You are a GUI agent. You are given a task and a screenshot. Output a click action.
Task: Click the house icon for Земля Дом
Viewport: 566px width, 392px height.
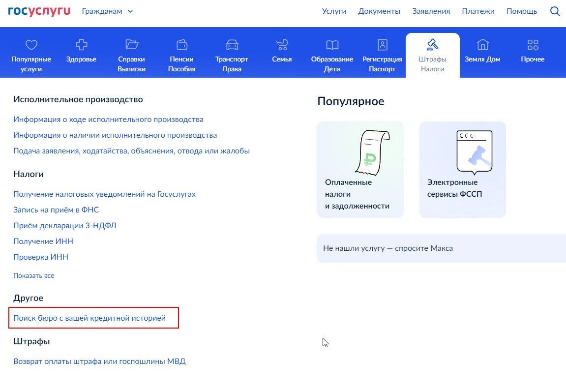(x=482, y=45)
